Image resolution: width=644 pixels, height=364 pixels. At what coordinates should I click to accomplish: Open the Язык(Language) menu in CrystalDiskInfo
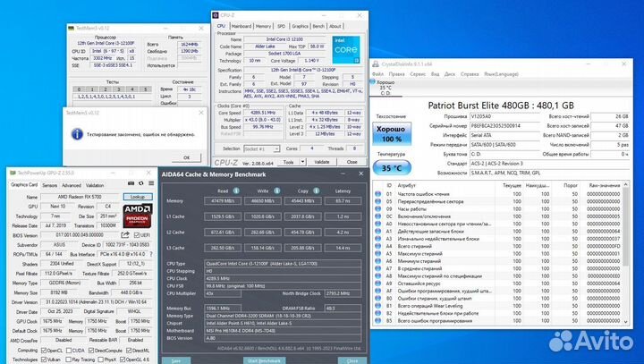click(x=501, y=74)
